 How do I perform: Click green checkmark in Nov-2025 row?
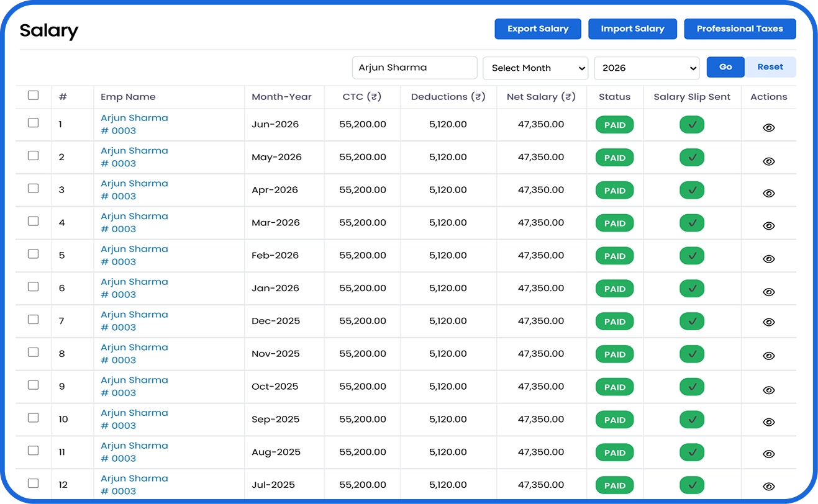click(x=692, y=354)
